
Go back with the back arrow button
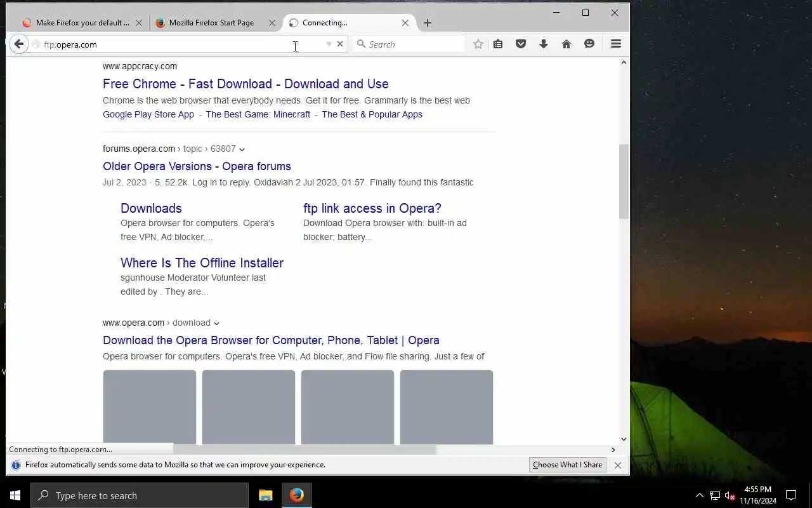tap(19, 44)
